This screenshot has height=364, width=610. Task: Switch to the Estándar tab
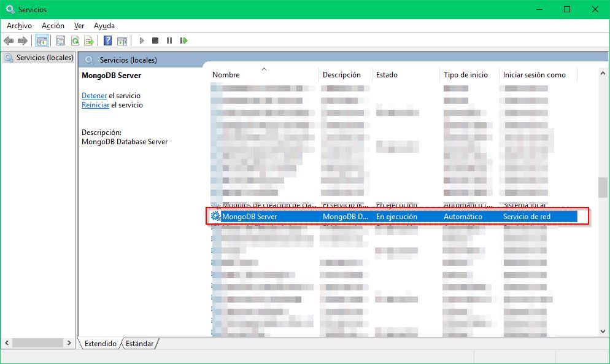(140, 343)
